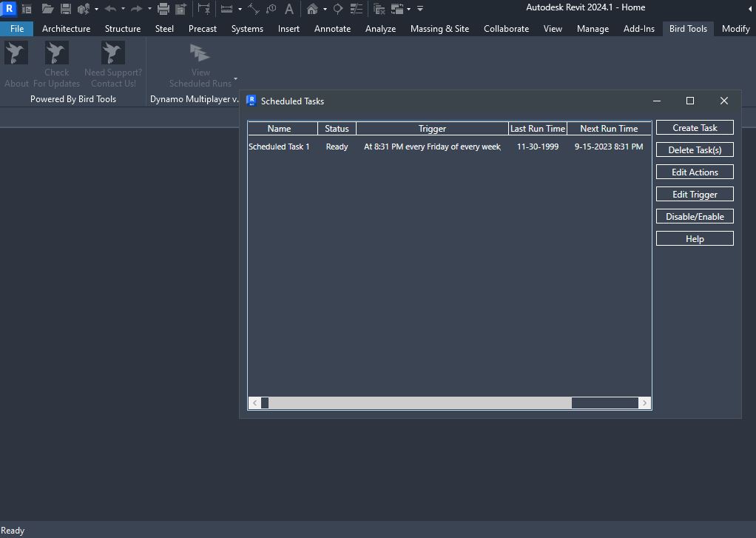Click the scroll left arrow of task list

254,403
